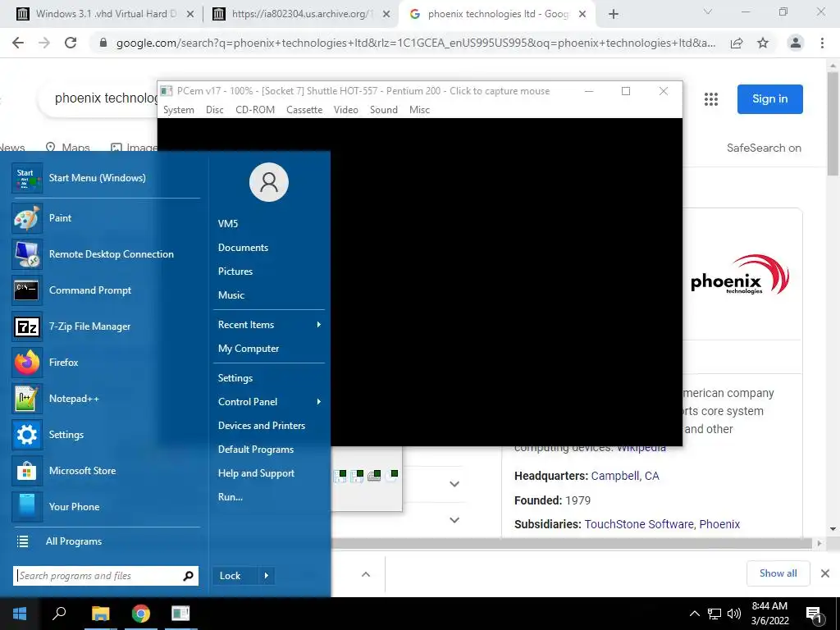Viewport: 840px width, 630px height.
Task: Open the arrow beside Lock
Action: tap(267, 576)
